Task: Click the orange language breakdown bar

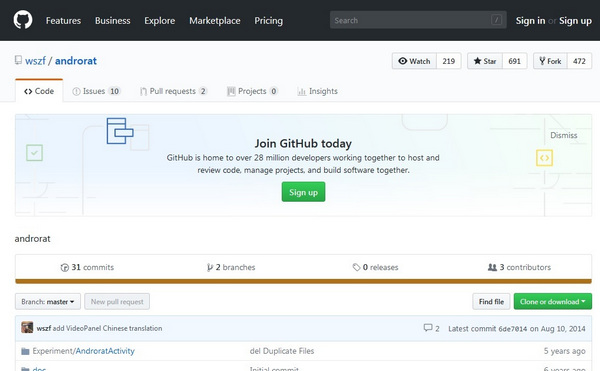Action: (x=303, y=282)
